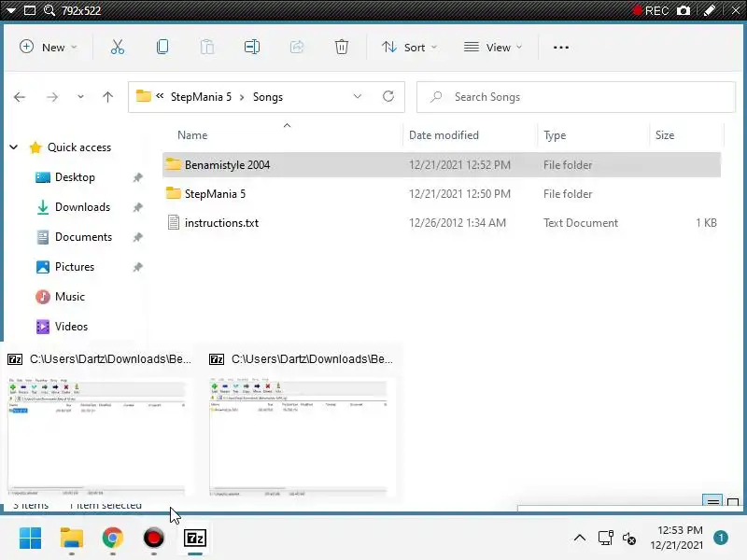Viewport: 747px width, 560px height.
Task: Open the recorder bar dropdown arrow
Action: coord(10,10)
